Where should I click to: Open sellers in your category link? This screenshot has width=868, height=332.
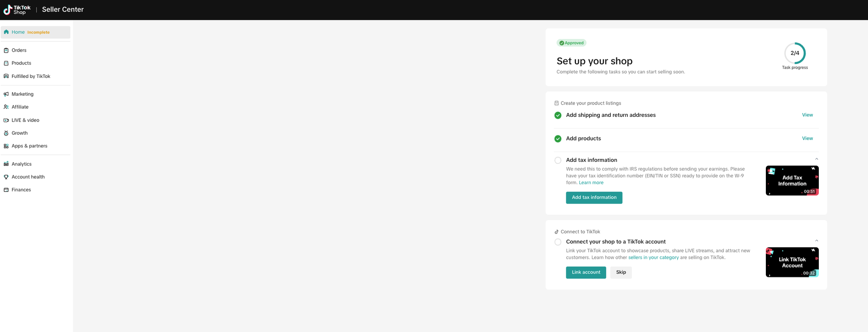click(x=653, y=257)
